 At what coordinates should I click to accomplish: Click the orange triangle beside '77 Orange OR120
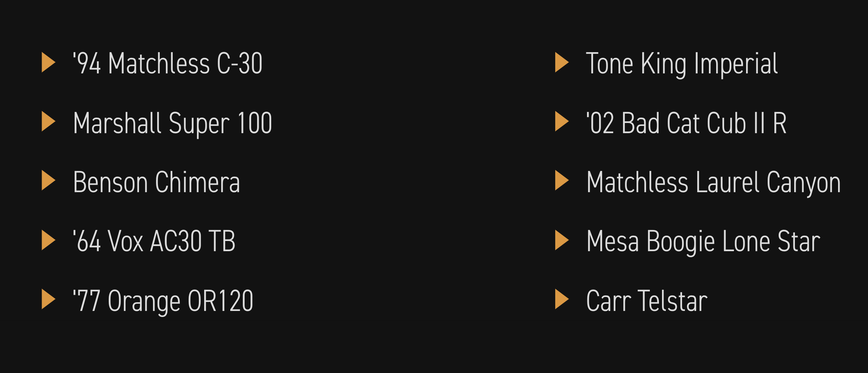click(x=48, y=300)
